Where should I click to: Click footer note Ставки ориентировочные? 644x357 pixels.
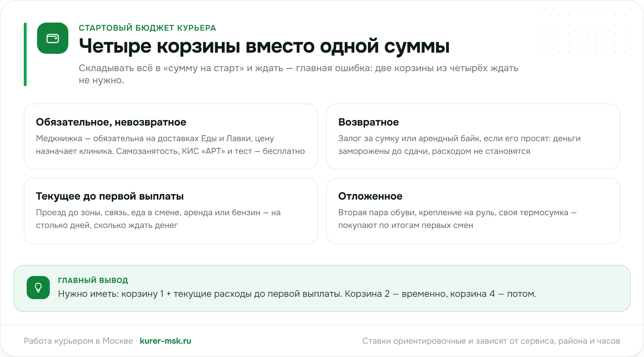click(x=491, y=341)
